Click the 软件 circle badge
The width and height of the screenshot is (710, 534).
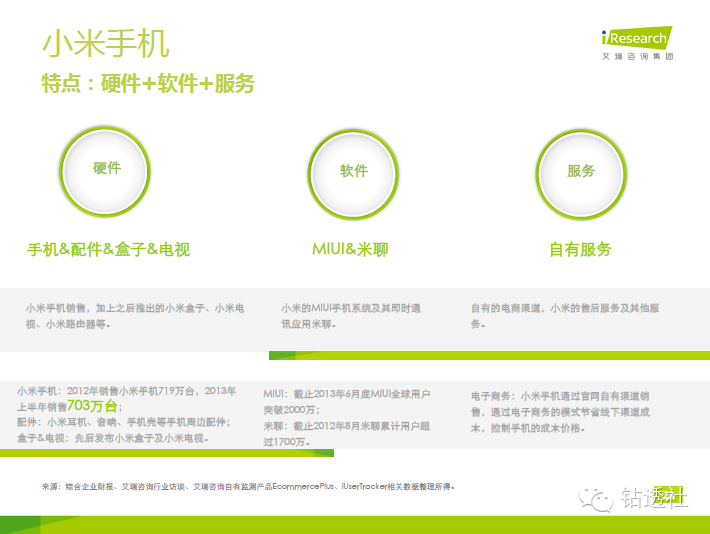(x=353, y=174)
